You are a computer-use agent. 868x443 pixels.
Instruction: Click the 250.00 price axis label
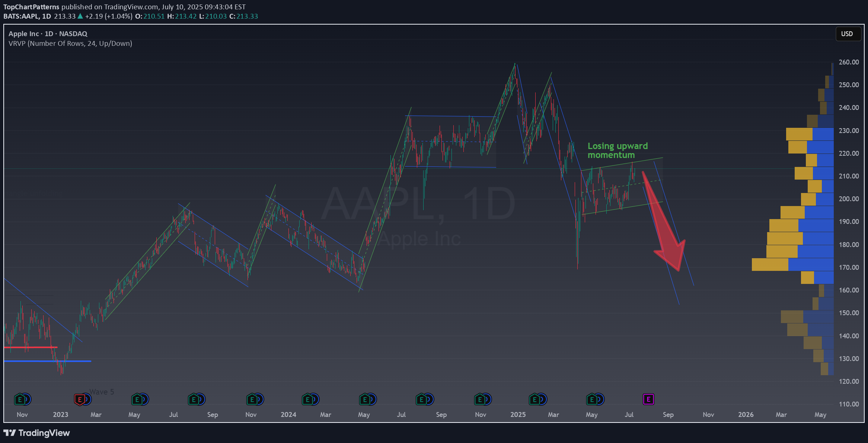click(x=849, y=85)
